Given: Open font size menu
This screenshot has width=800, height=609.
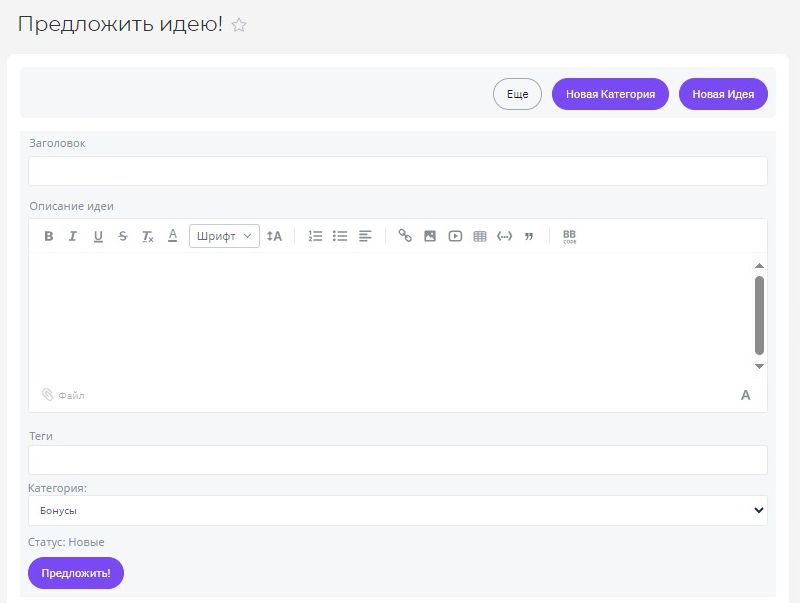Looking at the screenshot, I should [x=274, y=236].
